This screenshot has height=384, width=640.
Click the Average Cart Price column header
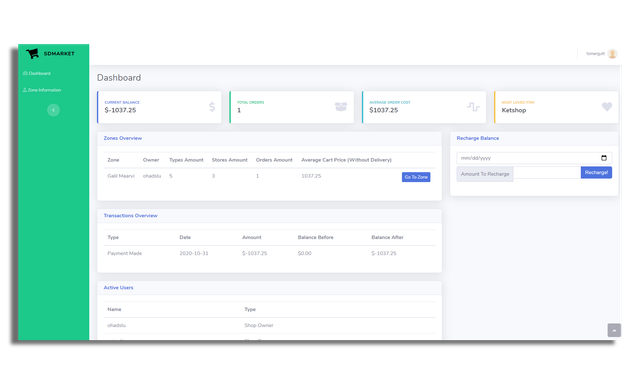(x=346, y=160)
